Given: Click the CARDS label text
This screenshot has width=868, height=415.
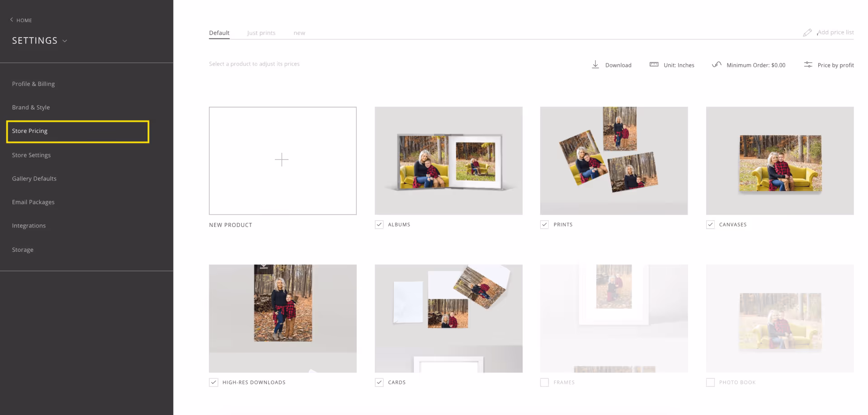Looking at the screenshot, I should 397,382.
